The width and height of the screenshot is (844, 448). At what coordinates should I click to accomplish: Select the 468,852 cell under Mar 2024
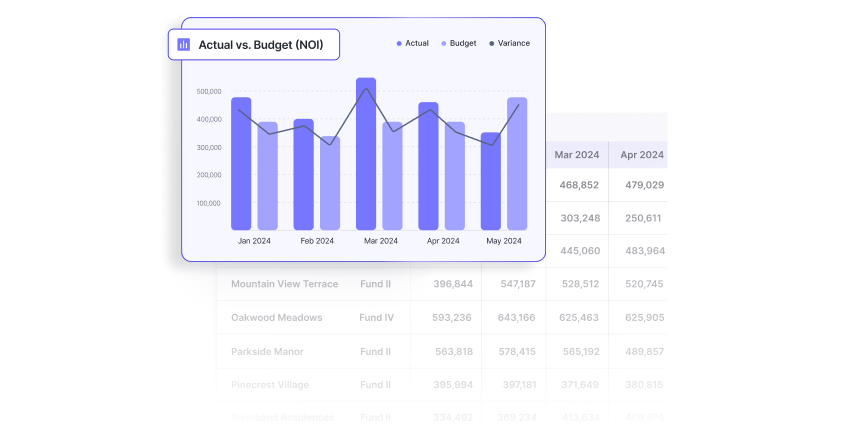coord(579,185)
